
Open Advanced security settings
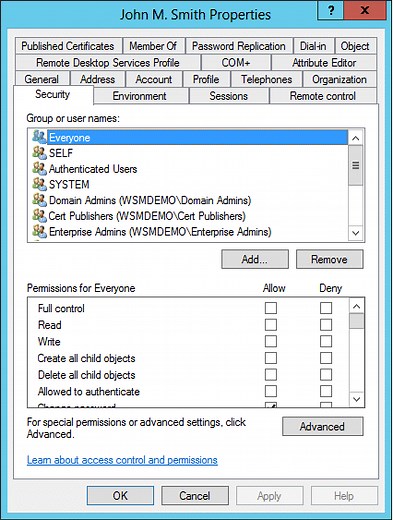tap(322, 426)
